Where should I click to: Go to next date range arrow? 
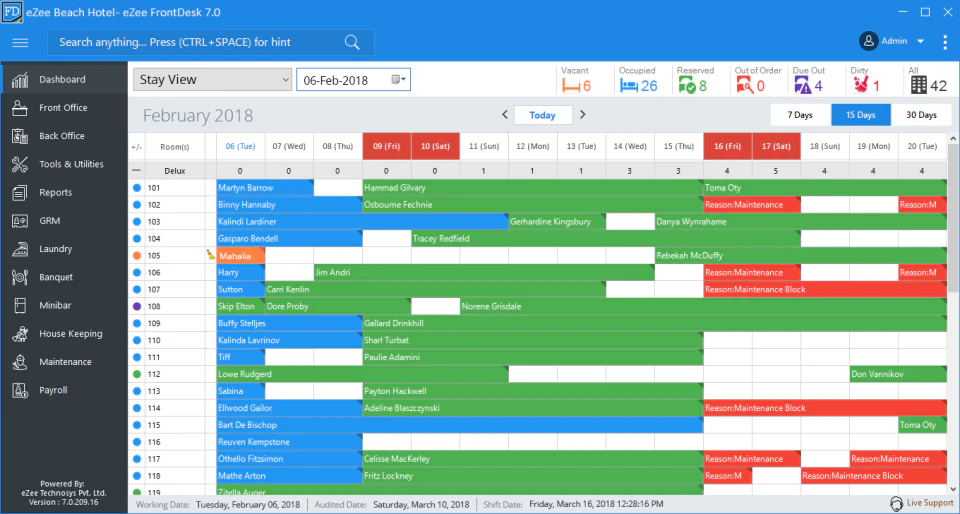tap(583, 114)
